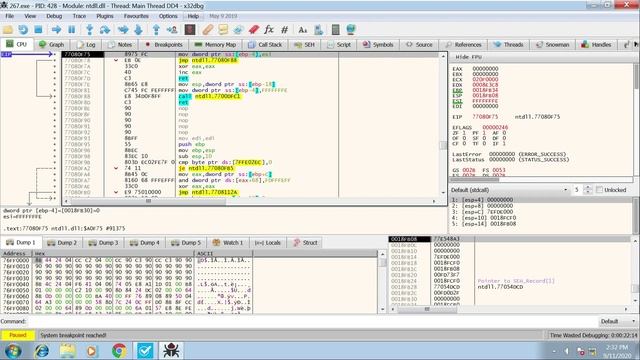
Task: Click the argument count stepper showing 5
Action: click(582, 190)
